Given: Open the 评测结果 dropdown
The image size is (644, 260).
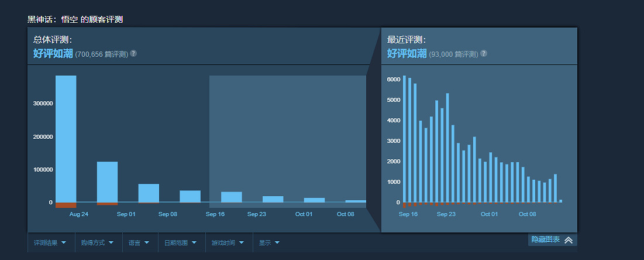Looking at the screenshot, I should pyautogui.click(x=51, y=242).
